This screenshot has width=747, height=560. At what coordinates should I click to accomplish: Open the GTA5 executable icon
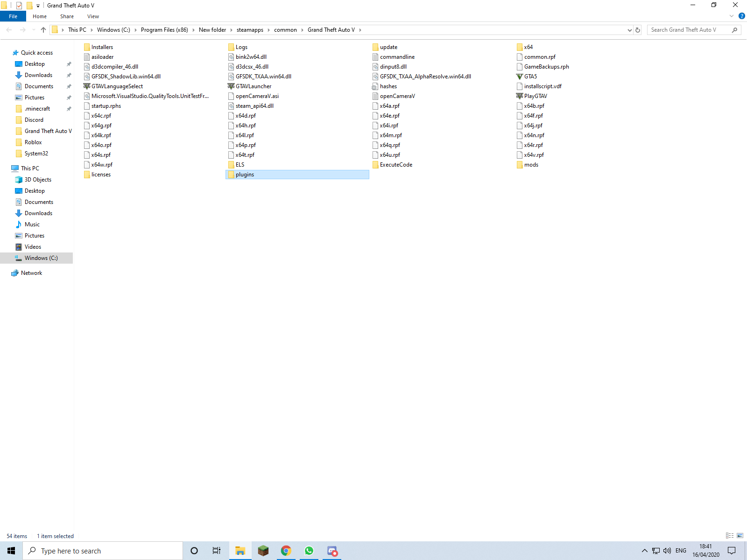coord(520,77)
